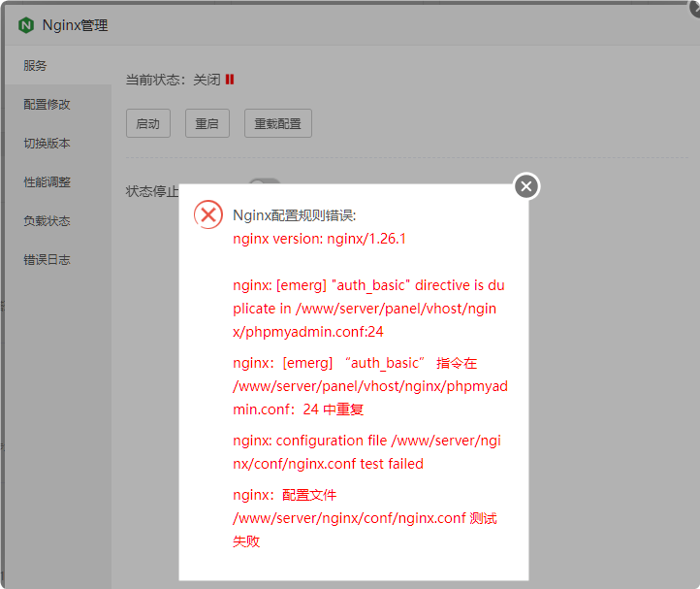
Task: Click the nginx version: nginx/1.26.1 line
Action: [x=319, y=239]
